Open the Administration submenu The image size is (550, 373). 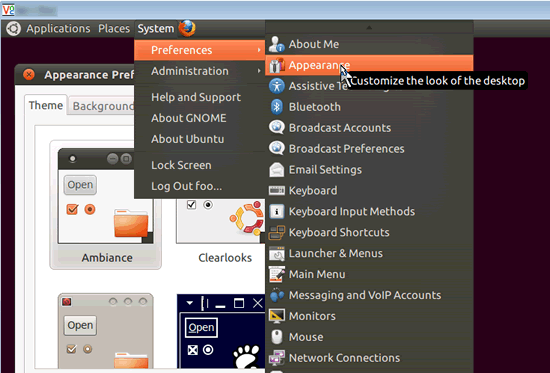(200, 71)
